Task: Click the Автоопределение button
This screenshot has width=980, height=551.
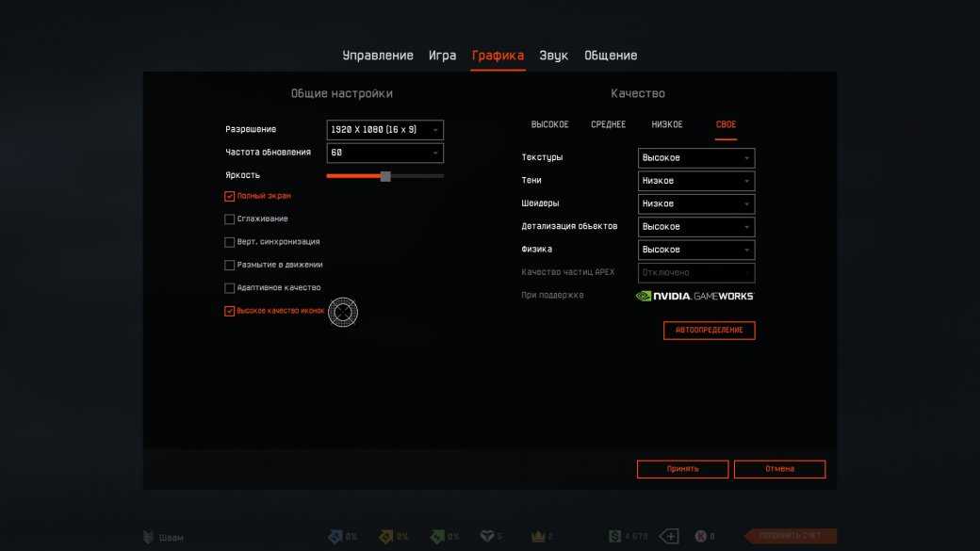Action: (x=709, y=331)
